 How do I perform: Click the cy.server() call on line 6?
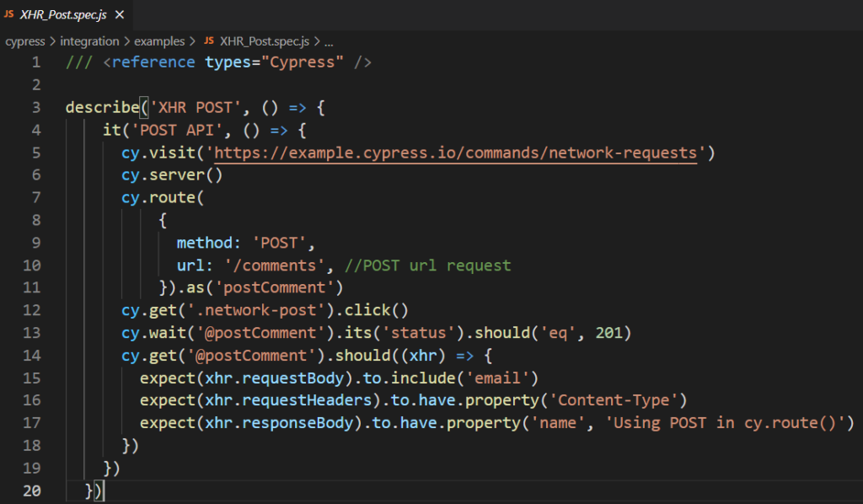tap(172, 175)
